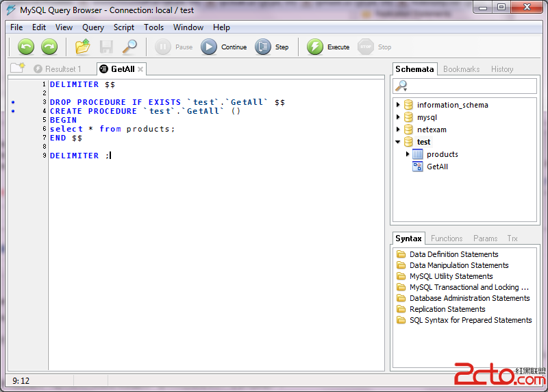The image size is (548, 392).
Task: Open the Edit menu
Action: pyautogui.click(x=39, y=27)
